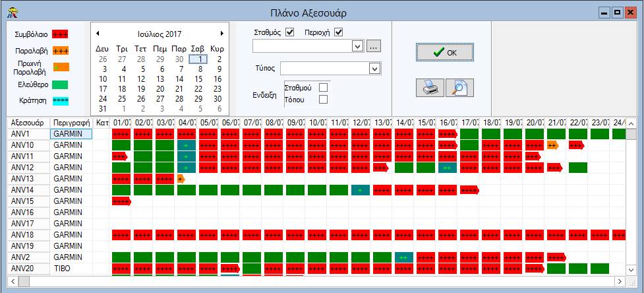Viewport: 644px width, 293px height.
Task: Click the horizontal scrollbar right arrow
Action: (620, 281)
